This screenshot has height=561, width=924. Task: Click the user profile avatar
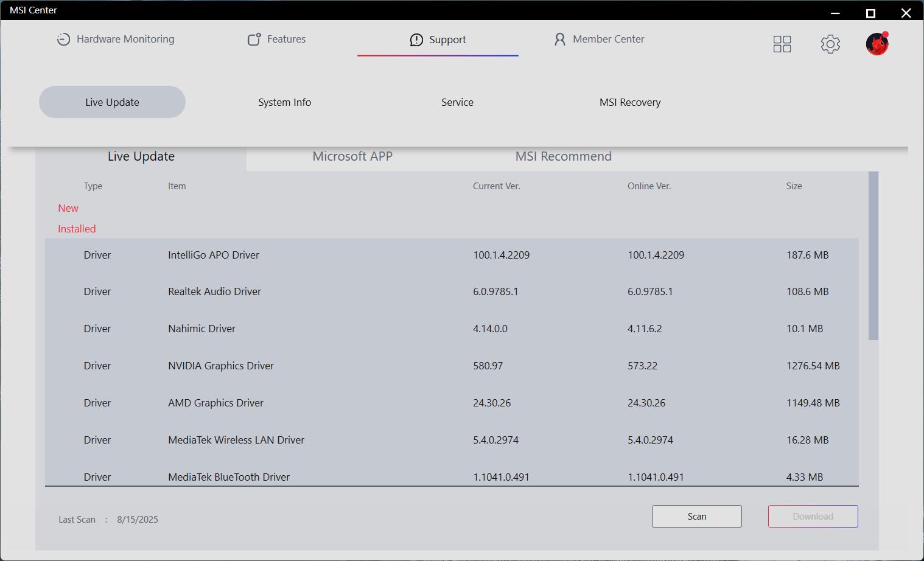click(x=877, y=44)
